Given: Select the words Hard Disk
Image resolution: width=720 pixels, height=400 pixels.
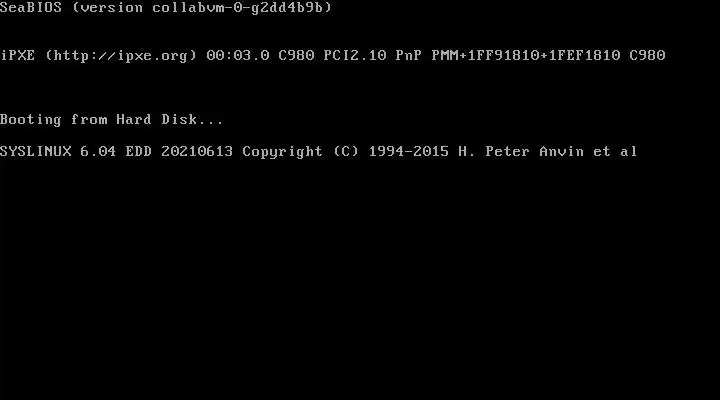Looking at the screenshot, I should click(x=157, y=119).
